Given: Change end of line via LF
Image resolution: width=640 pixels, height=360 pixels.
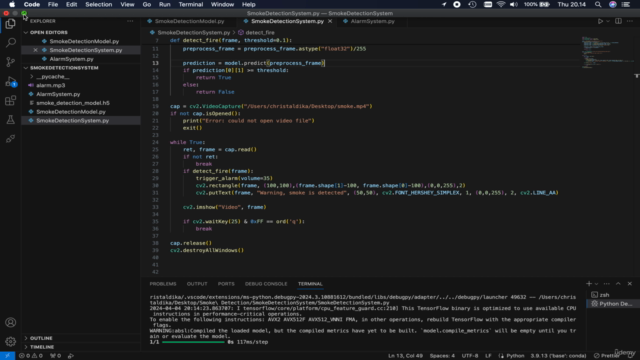Looking at the screenshot, I should [x=488, y=356].
